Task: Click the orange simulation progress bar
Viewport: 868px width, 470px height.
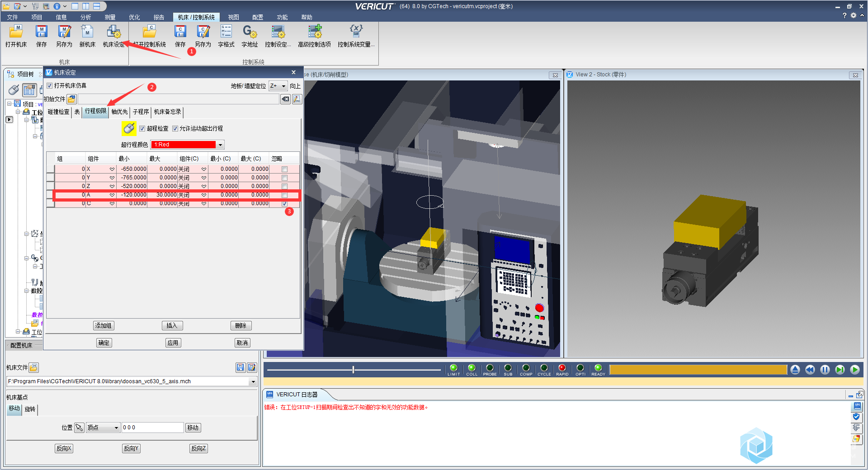Action: click(x=698, y=370)
